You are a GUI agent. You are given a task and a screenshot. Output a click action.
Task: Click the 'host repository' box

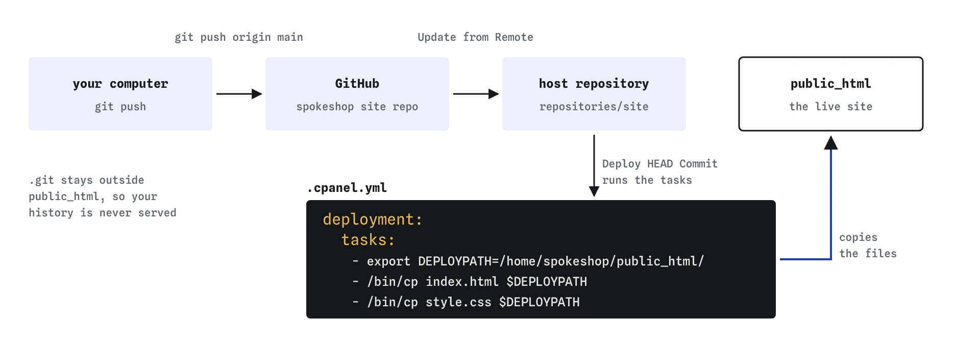[594, 94]
